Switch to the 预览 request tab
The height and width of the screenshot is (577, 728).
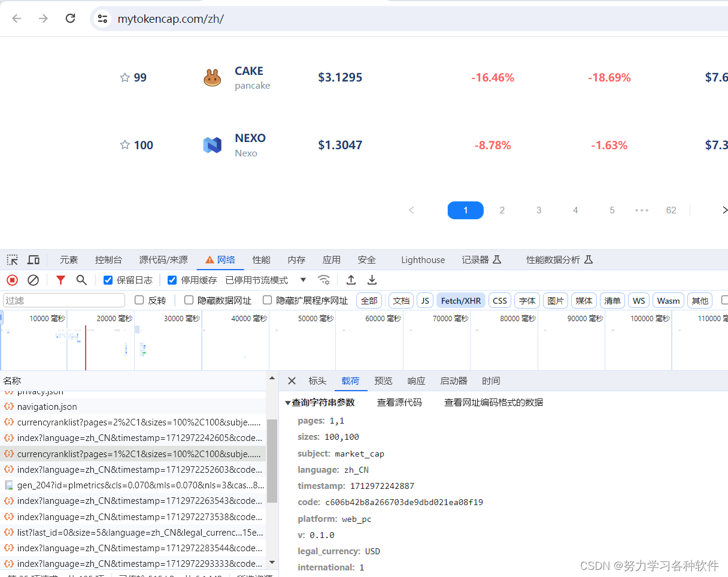tap(383, 381)
